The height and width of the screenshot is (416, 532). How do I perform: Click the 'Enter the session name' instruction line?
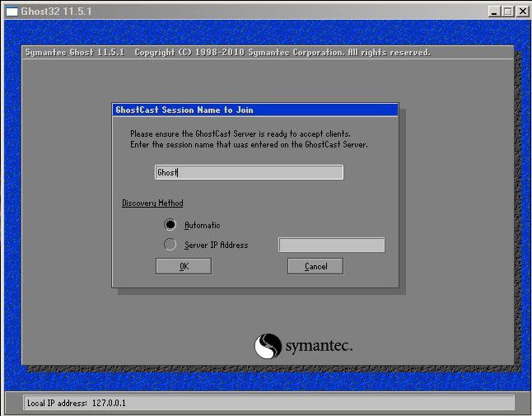coord(249,144)
